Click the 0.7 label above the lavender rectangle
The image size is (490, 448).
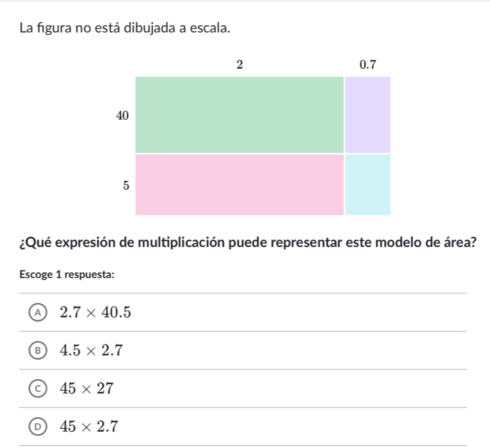[367, 65]
